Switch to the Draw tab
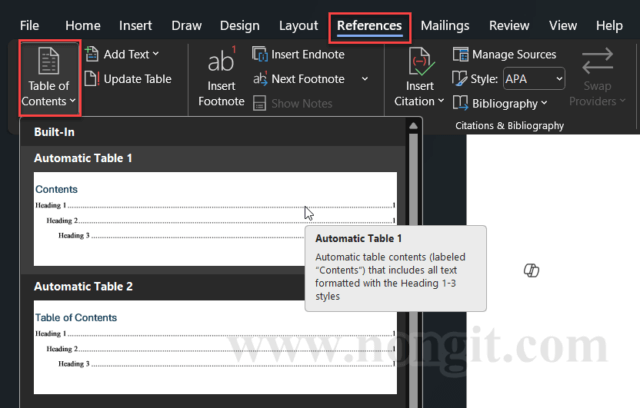This screenshot has height=408, width=640. [x=187, y=26]
